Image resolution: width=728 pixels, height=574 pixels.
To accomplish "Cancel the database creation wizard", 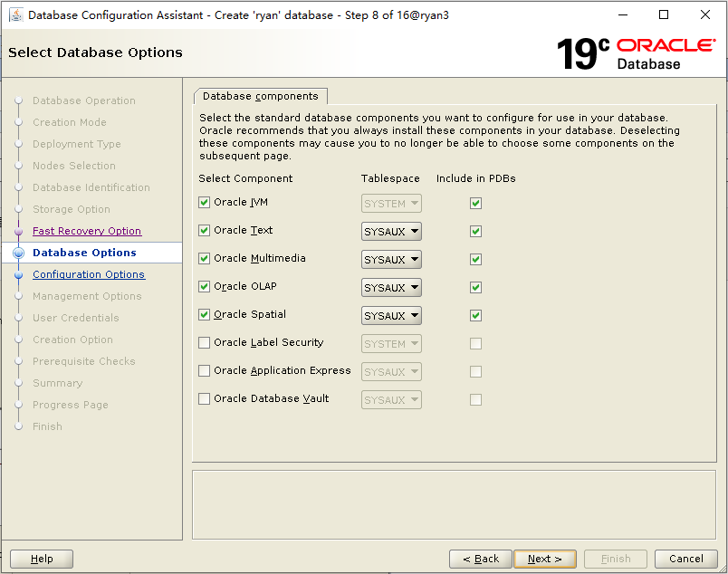I will tap(686, 559).
